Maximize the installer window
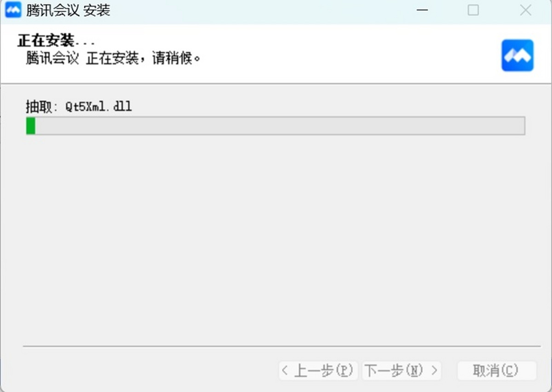 pos(473,10)
